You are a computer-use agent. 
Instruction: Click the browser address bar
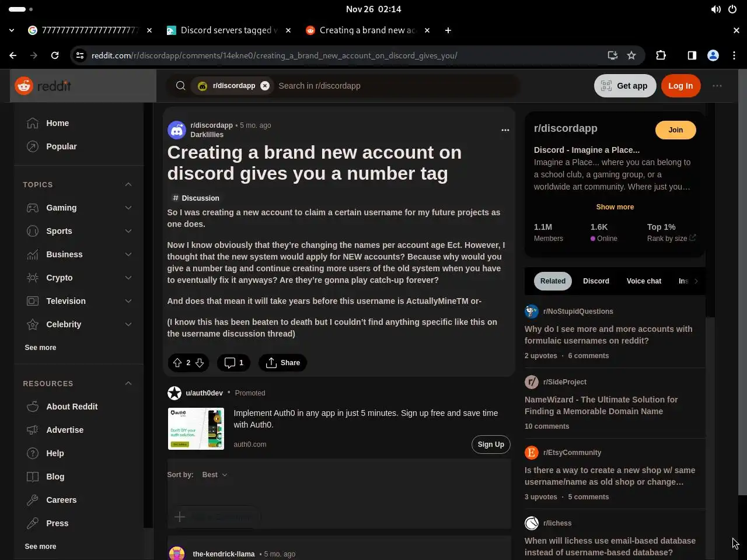tap(344, 55)
